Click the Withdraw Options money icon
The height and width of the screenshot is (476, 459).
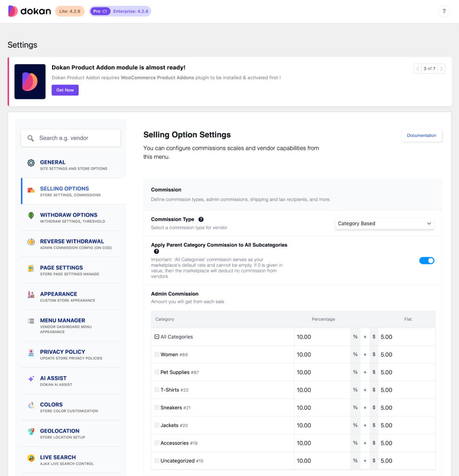click(x=31, y=216)
